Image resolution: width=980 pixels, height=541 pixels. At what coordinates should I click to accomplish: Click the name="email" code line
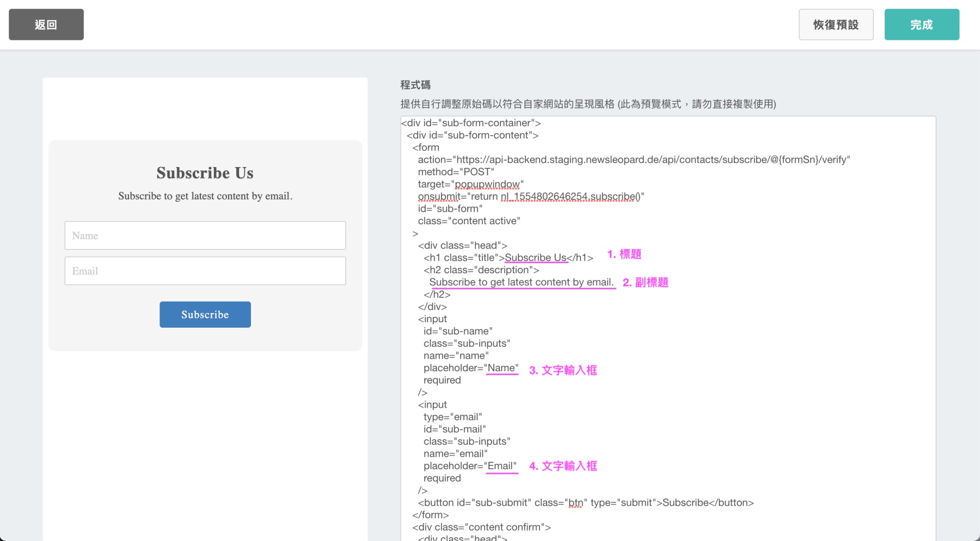[456, 453]
